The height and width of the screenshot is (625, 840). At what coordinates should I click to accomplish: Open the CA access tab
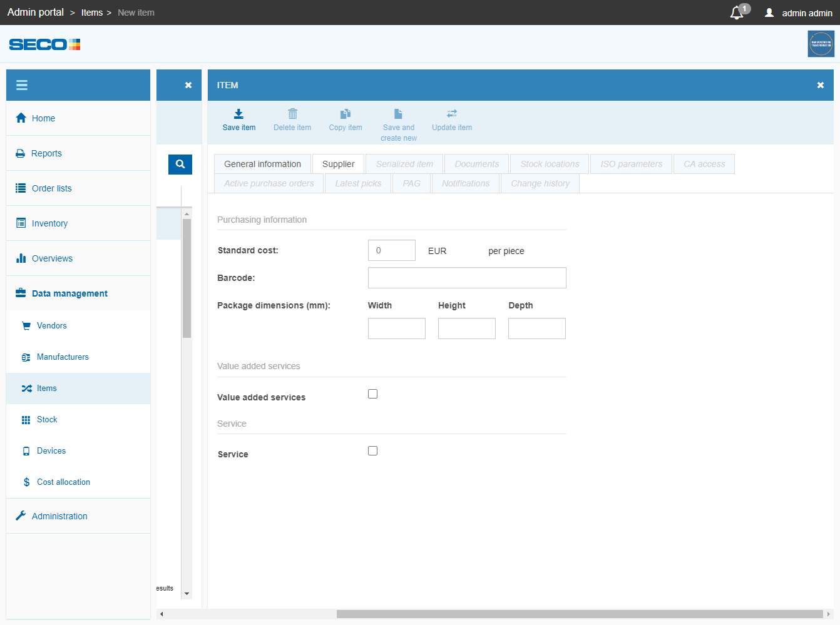click(704, 164)
